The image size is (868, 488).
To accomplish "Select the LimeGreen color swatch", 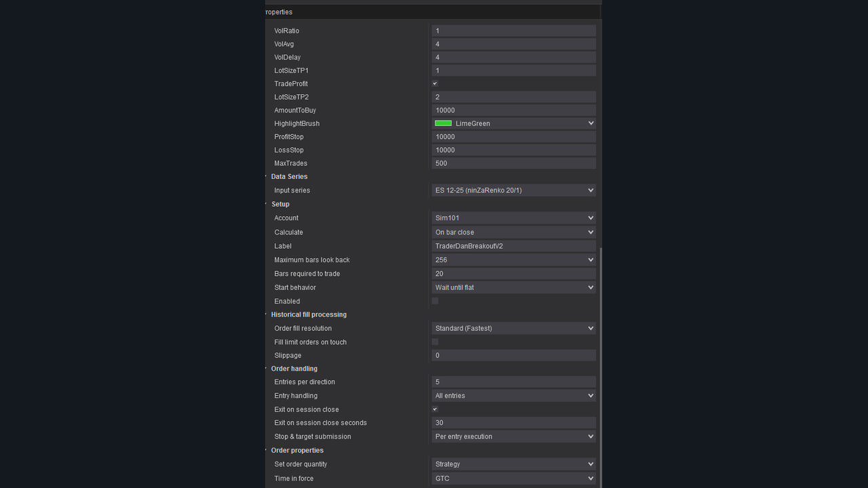I will (443, 123).
